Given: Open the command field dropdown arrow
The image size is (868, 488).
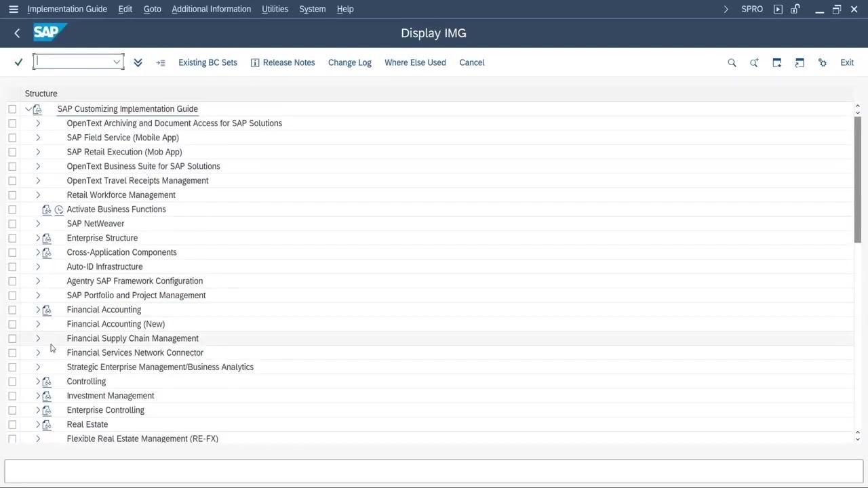Looking at the screenshot, I should click(x=117, y=62).
